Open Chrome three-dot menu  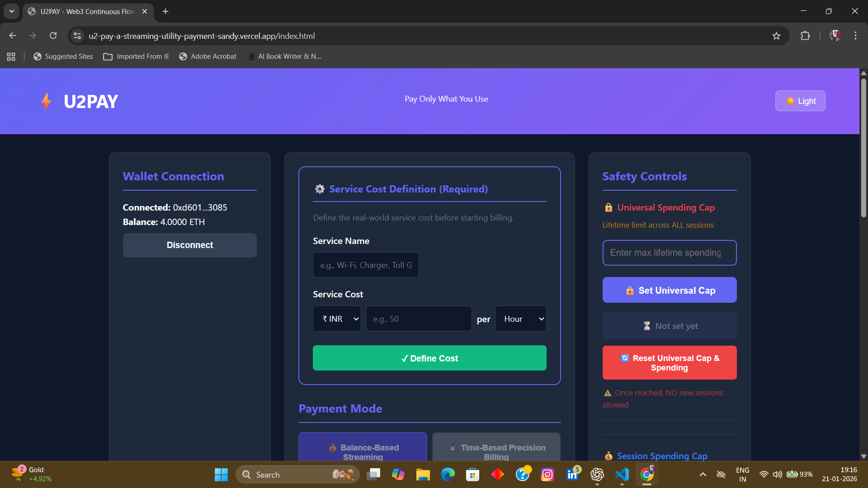855,36
